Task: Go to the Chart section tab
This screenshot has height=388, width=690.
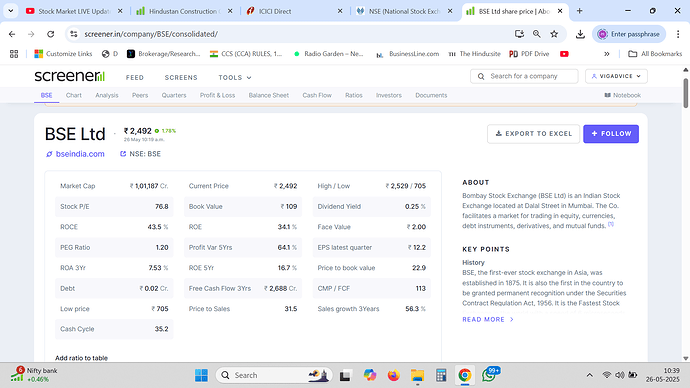Action: tap(73, 95)
